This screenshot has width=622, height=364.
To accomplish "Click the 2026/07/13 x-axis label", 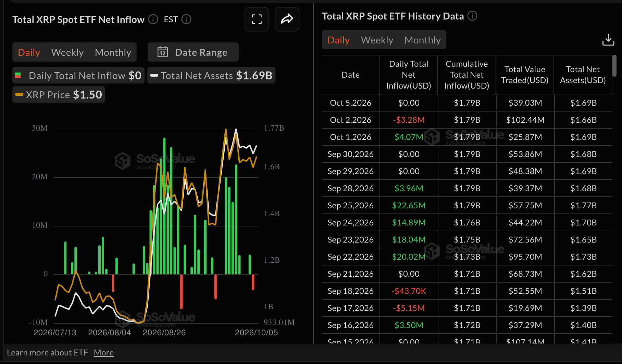I will (55, 333).
